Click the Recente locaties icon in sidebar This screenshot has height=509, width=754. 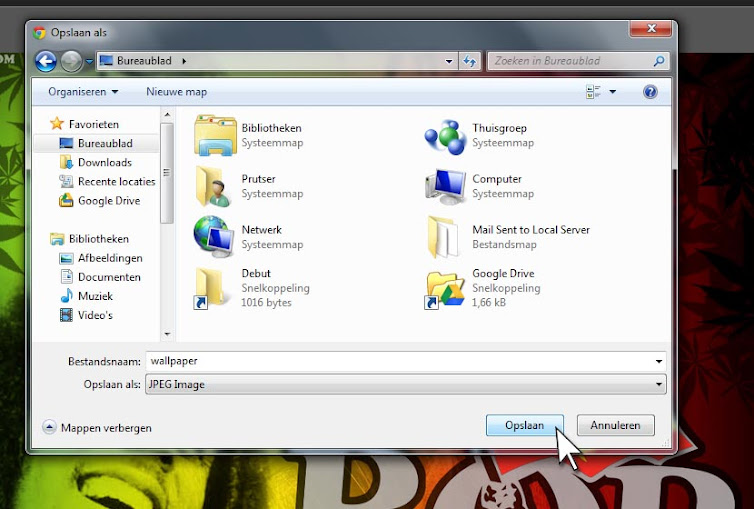point(66,181)
